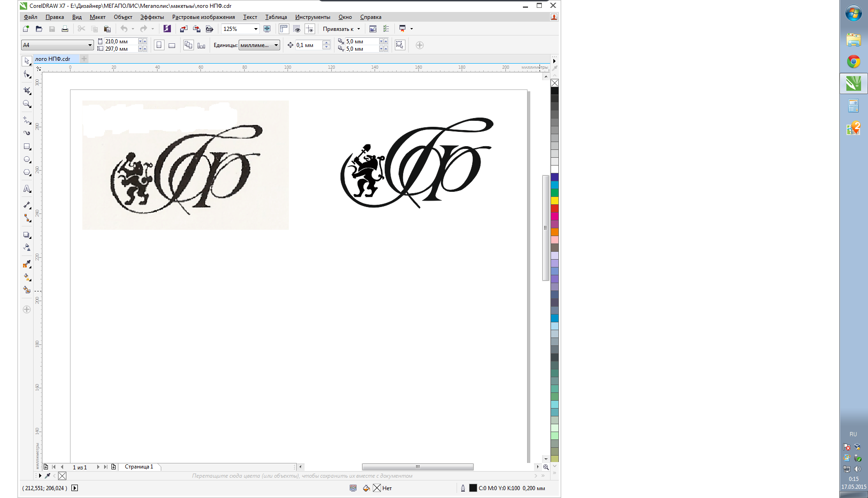868x498 pixels.
Task: Expand status bar coordinates arrow
Action: coord(75,488)
